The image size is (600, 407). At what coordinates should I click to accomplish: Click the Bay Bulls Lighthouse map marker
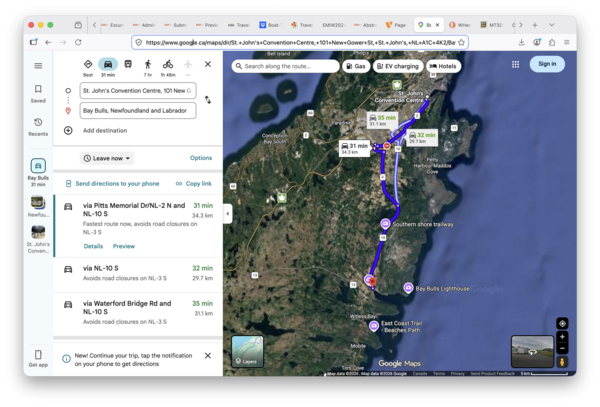(408, 288)
